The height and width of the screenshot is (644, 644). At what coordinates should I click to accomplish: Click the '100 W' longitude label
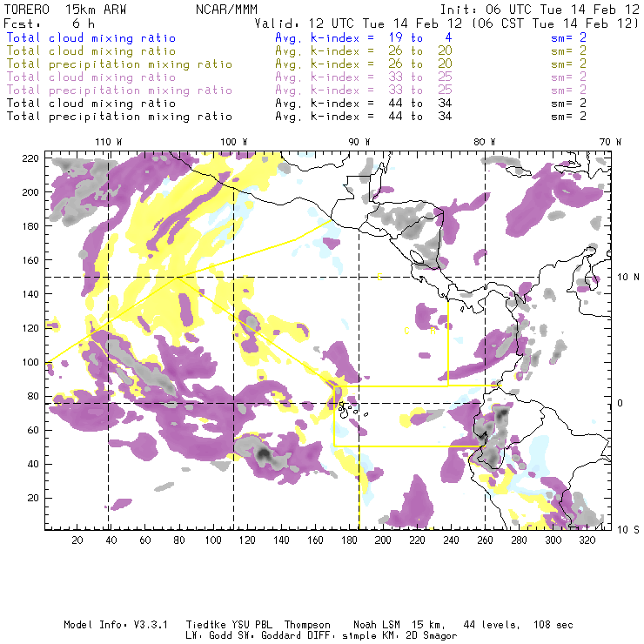click(234, 142)
